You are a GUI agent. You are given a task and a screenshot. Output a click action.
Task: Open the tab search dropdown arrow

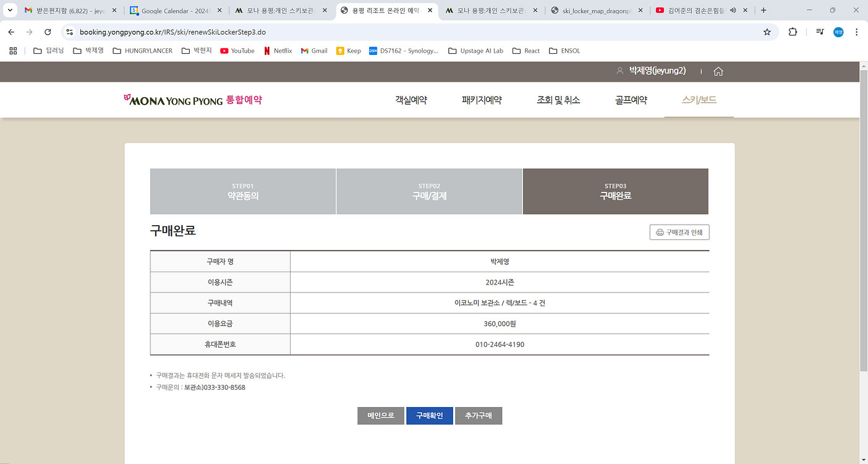tap(9, 11)
